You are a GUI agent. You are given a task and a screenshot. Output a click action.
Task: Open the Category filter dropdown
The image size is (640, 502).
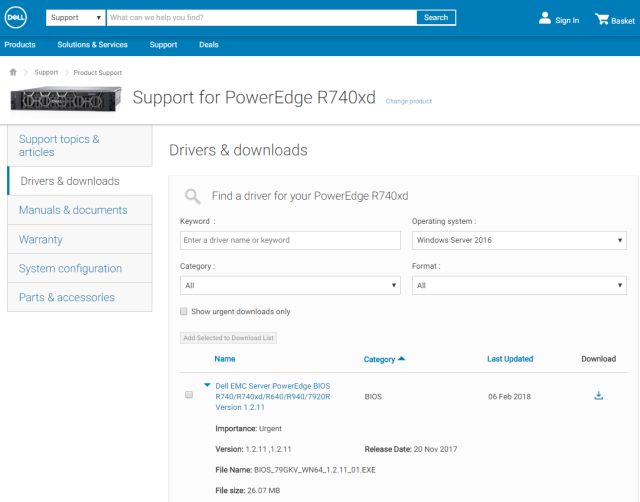pyautogui.click(x=290, y=285)
